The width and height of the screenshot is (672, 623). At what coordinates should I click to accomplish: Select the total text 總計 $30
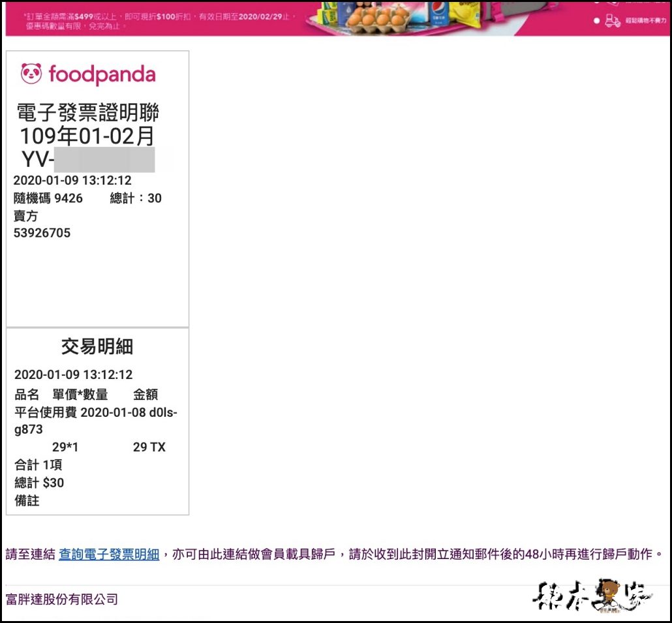pos(39,483)
